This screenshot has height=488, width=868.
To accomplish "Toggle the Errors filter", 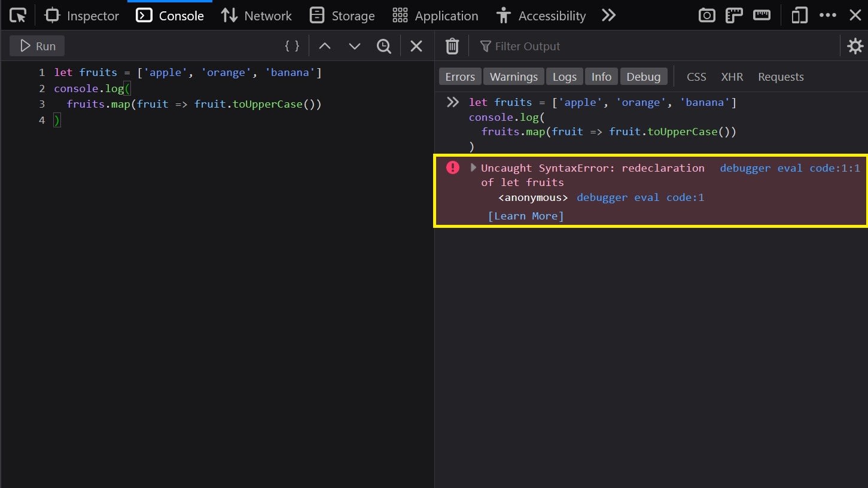I will [460, 77].
